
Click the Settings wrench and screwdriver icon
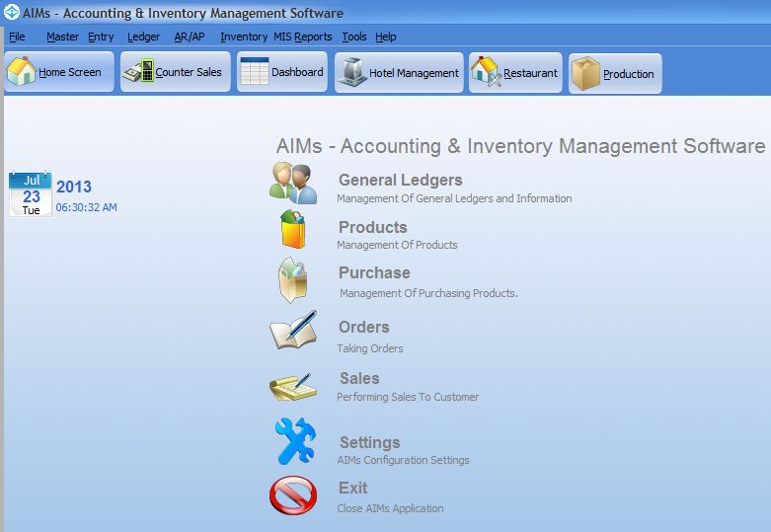pos(295,440)
